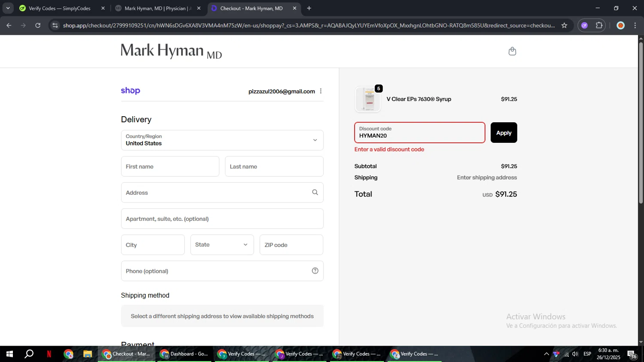Open Dashboard - Go... taskbar window

(x=184, y=354)
